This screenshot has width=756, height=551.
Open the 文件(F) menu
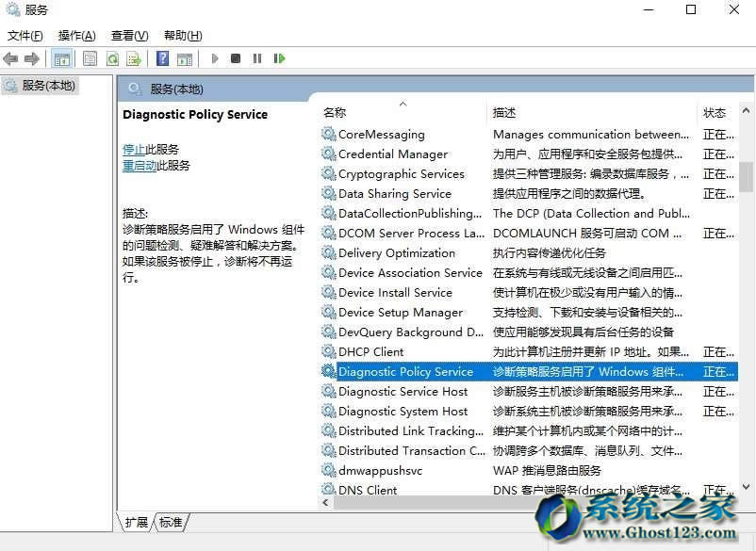[x=25, y=36]
